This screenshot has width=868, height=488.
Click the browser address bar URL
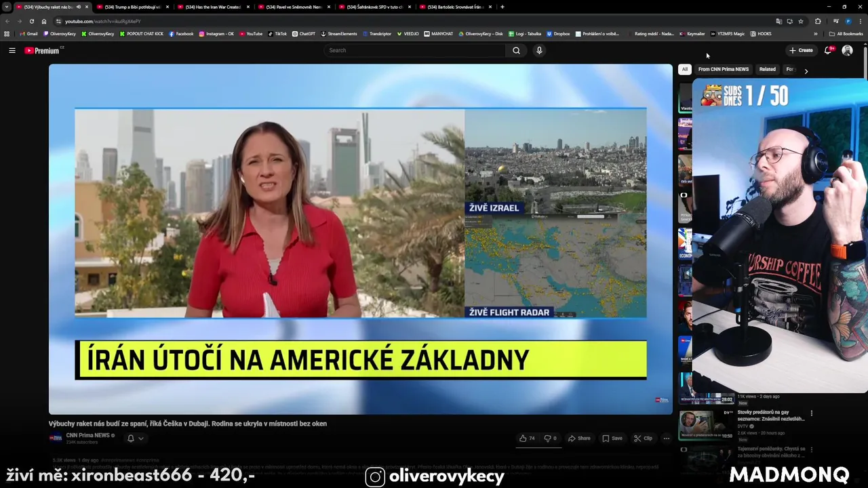pyautogui.click(x=103, y=21)
